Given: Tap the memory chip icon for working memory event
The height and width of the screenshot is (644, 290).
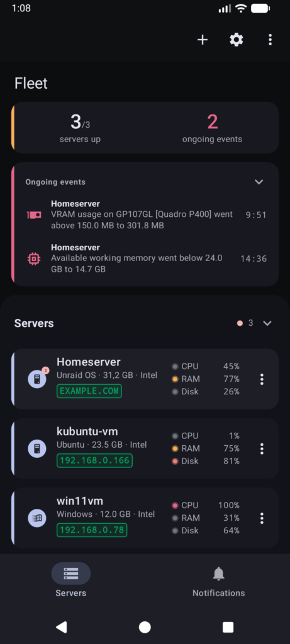Looking at the screenshot, I should (x=34, y=258).
